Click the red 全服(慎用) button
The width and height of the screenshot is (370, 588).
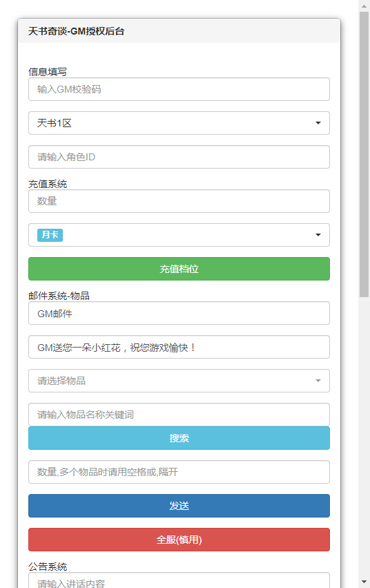pyautogui.click(x=179, y=540)
